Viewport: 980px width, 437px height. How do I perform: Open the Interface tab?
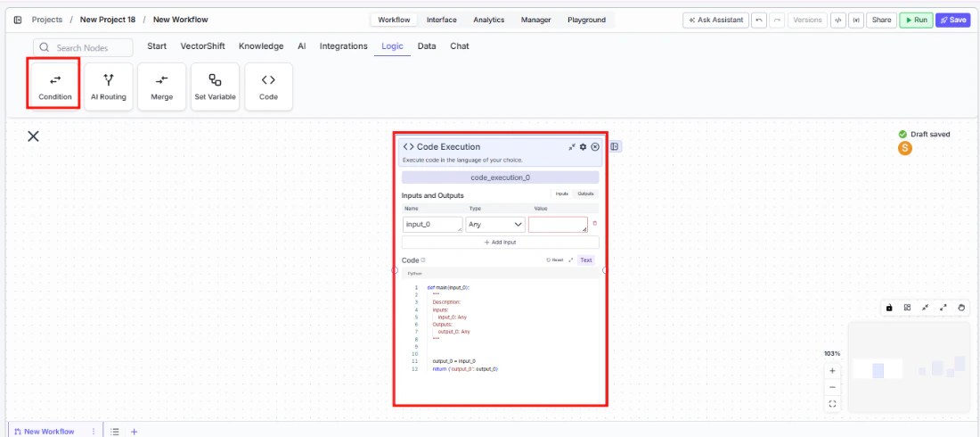click(441, 20)
